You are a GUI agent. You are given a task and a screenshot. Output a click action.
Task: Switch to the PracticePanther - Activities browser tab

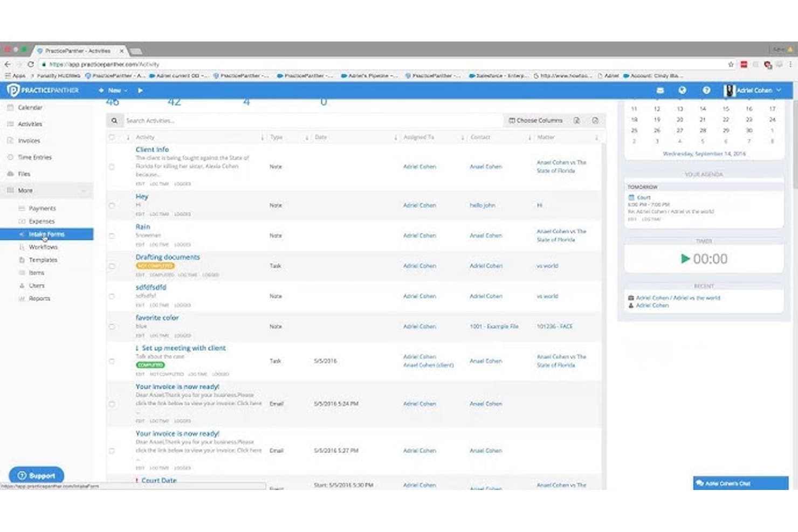point(79,51)
